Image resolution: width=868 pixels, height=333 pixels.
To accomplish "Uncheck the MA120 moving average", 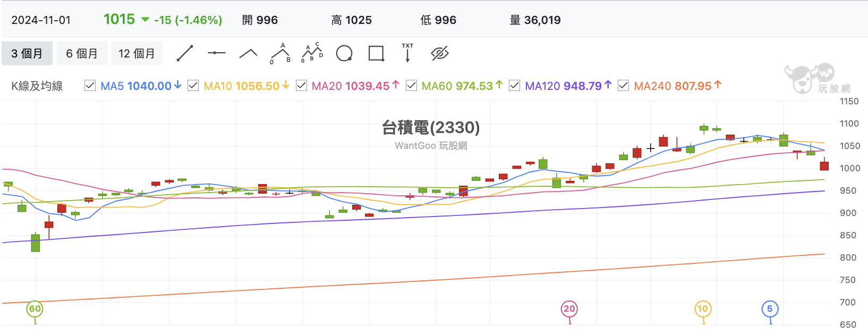I will click(514, 86).
